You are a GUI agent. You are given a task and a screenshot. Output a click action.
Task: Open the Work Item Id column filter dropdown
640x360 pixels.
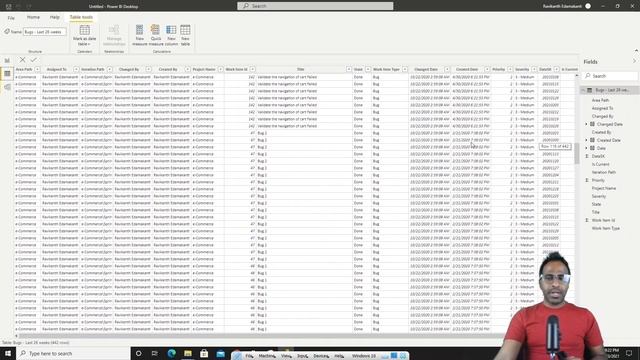coord(252,69)
